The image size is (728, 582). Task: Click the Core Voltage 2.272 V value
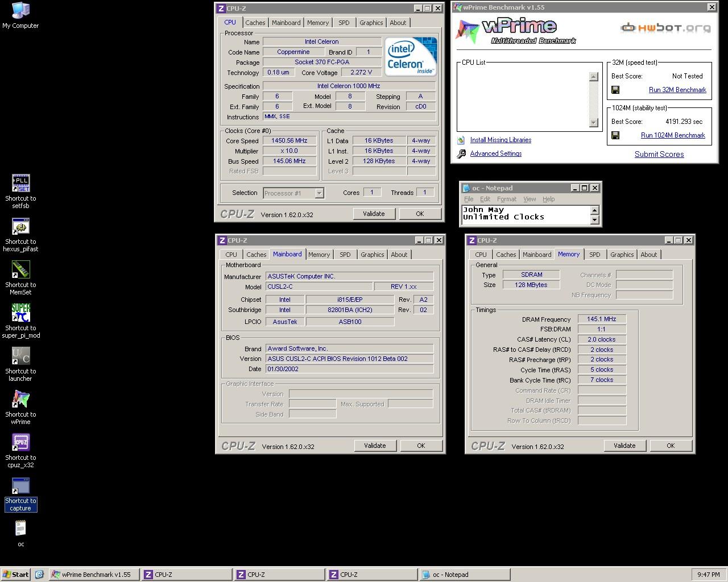361,72
